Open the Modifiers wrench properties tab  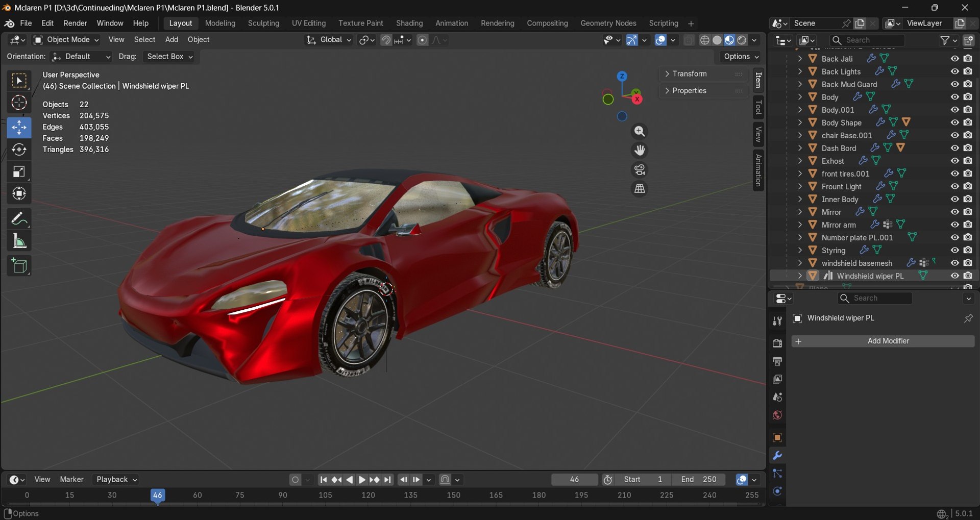(x=777, y=456)
